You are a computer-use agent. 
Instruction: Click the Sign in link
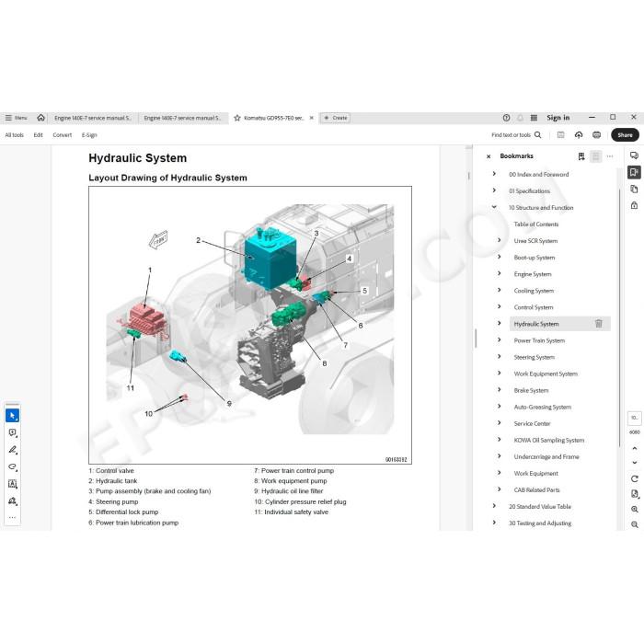558,118
